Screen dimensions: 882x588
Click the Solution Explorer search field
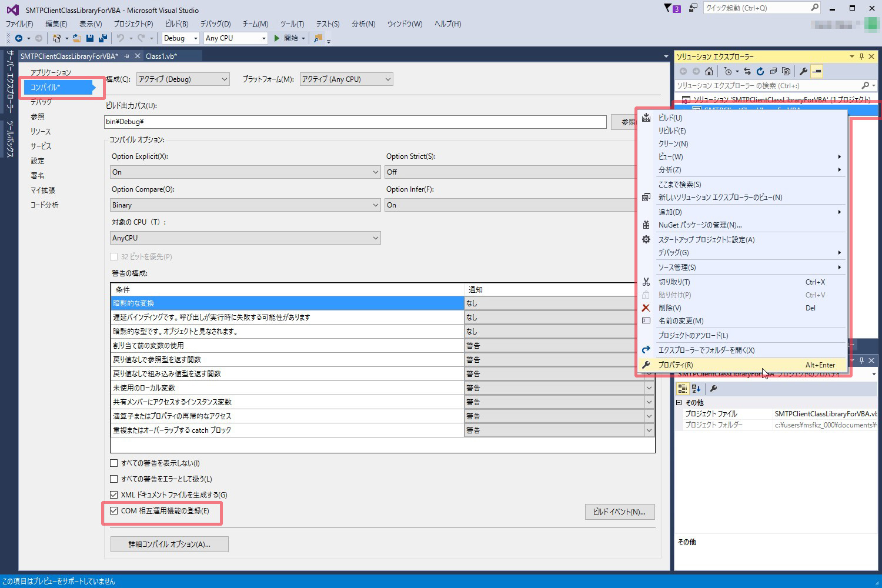[776, 86]
